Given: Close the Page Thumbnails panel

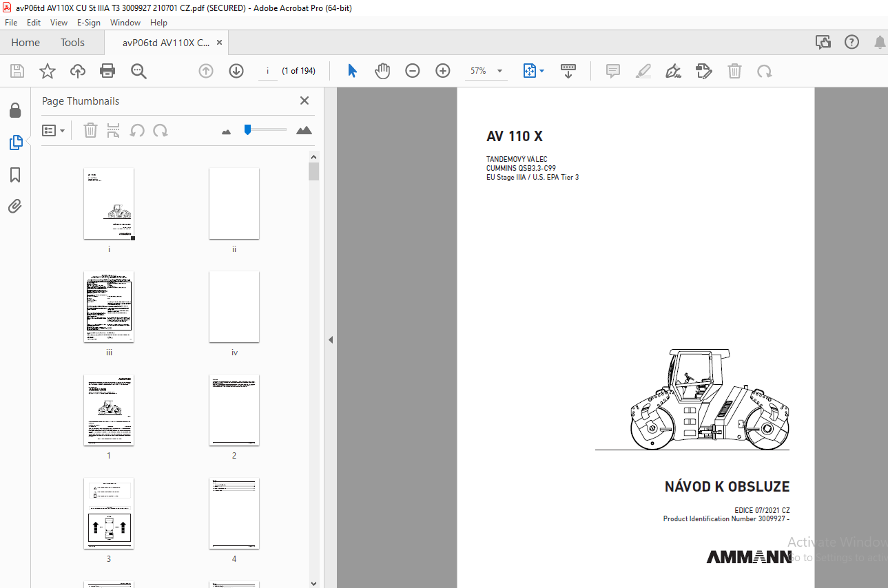Looking at the screenshot, I should [x=304, y=101].
